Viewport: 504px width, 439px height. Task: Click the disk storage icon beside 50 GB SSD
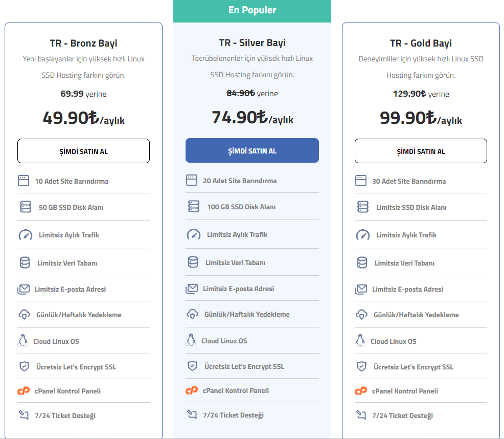click(26, 207)
